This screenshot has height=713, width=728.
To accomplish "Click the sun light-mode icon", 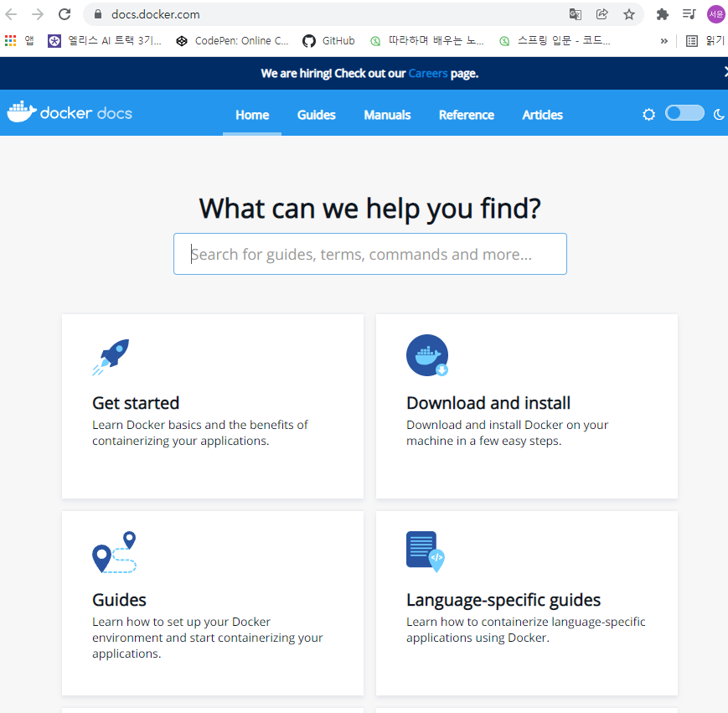I will point(648,114).
